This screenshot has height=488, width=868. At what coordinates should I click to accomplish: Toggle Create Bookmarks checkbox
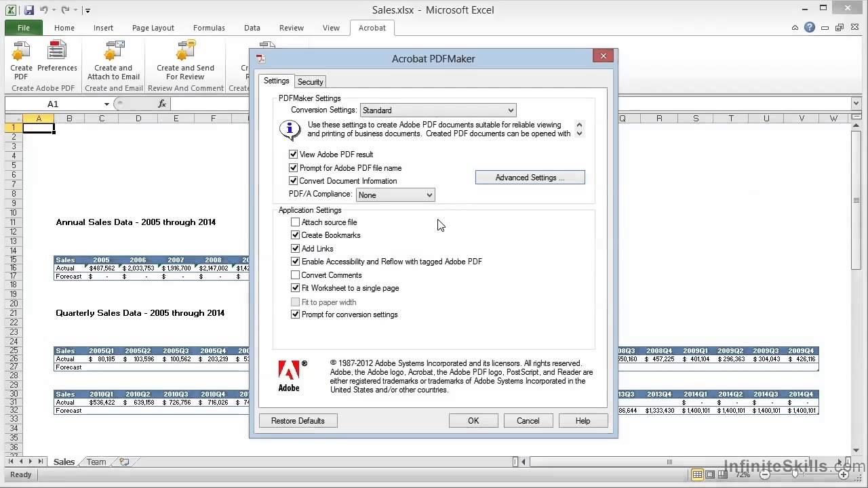[295, 235]
